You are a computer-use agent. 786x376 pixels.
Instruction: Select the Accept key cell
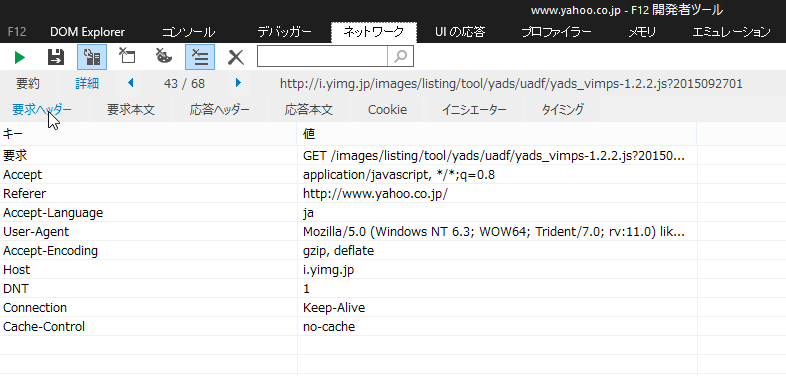148,174
